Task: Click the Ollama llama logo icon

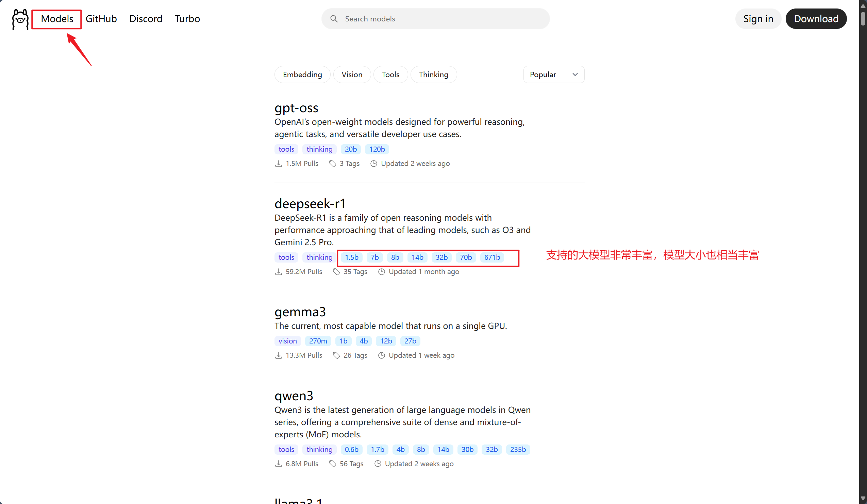Action: [x=20, y=19]
